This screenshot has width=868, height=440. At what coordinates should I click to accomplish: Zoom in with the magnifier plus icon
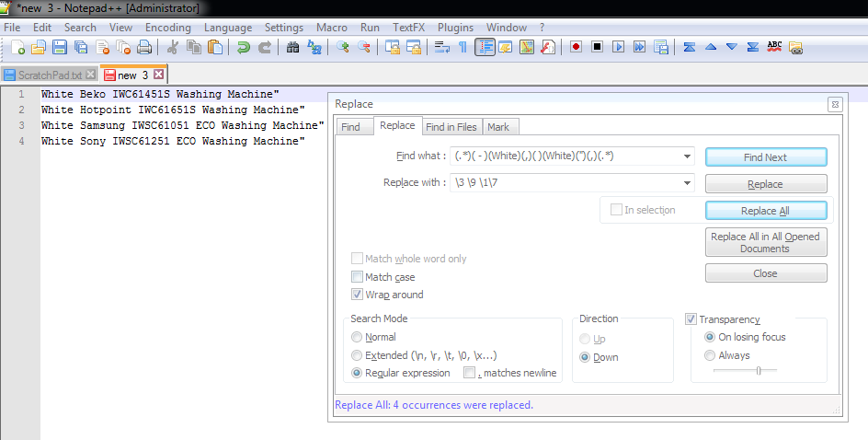(343, 48)
